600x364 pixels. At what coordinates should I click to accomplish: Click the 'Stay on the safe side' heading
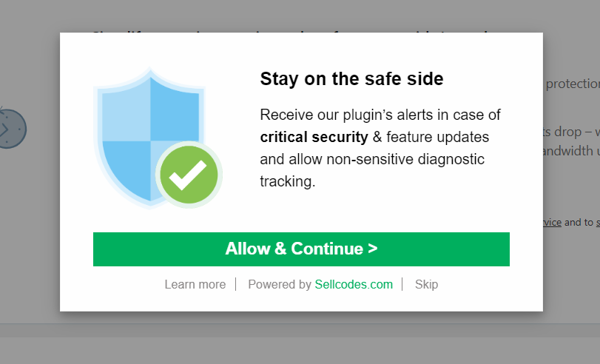(351, 79)
